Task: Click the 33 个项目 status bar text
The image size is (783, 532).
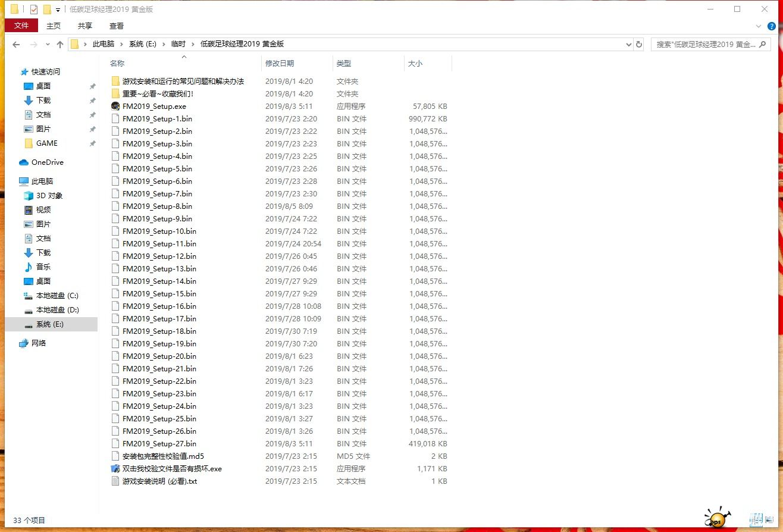Action: tap(29, 520)
